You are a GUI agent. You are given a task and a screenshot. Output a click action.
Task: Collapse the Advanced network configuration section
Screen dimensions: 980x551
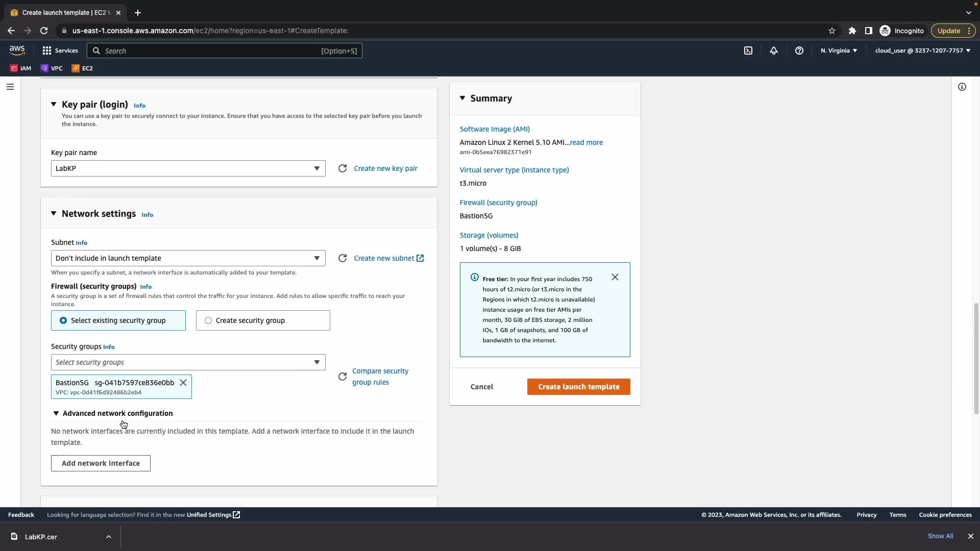click(x=56, y=413)
